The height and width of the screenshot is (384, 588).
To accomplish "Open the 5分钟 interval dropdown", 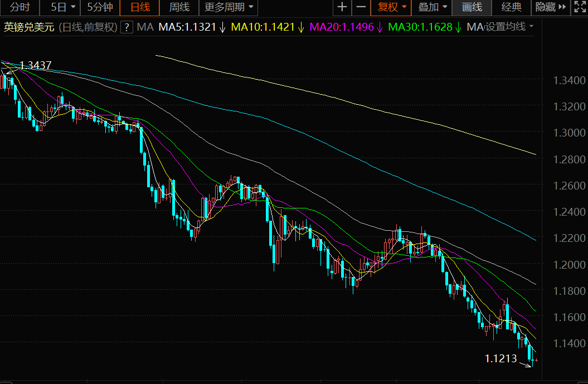I will coord(100,7).
